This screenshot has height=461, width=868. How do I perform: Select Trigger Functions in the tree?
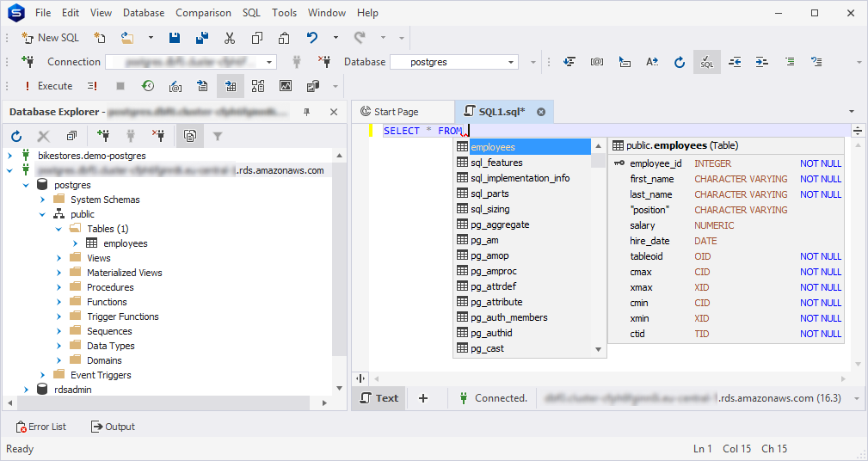(123, 317)
